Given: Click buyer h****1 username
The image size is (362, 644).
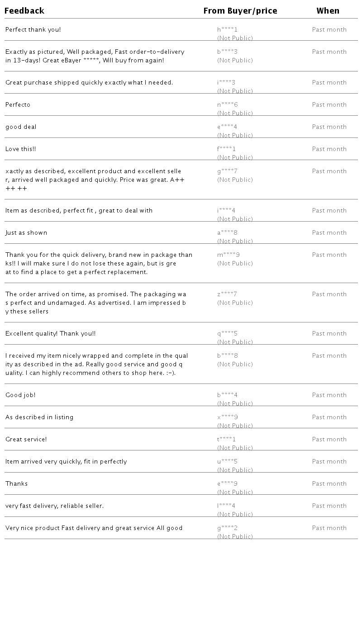Looking at the screenshot, I should click(x=227, y=30).
